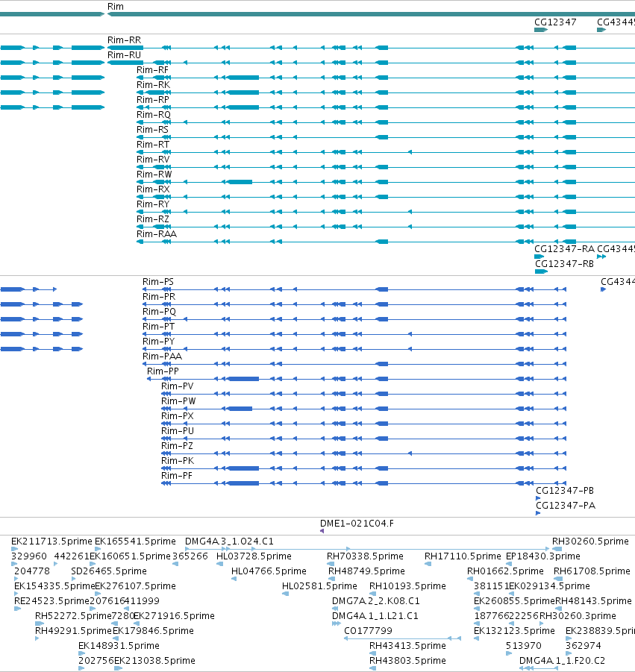This screenshot has height=672, width=635.
Task: Select protein Rim-PR
Action: point(159,297)
